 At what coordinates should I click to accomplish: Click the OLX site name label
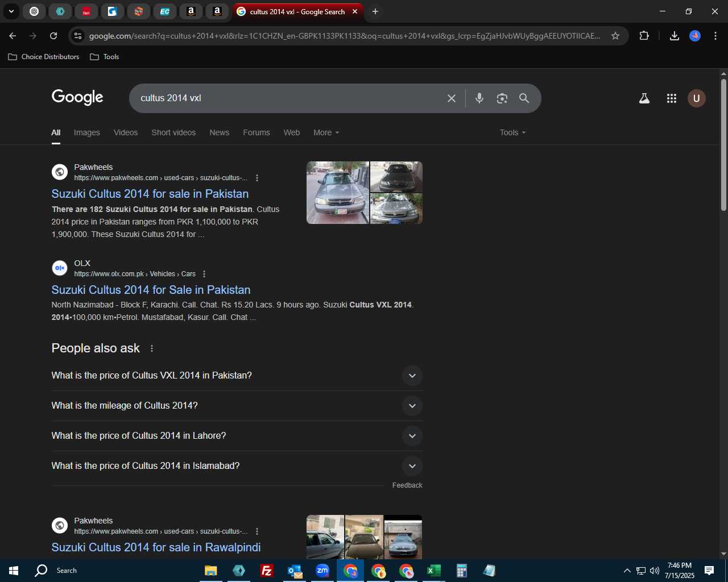point(82,263)
